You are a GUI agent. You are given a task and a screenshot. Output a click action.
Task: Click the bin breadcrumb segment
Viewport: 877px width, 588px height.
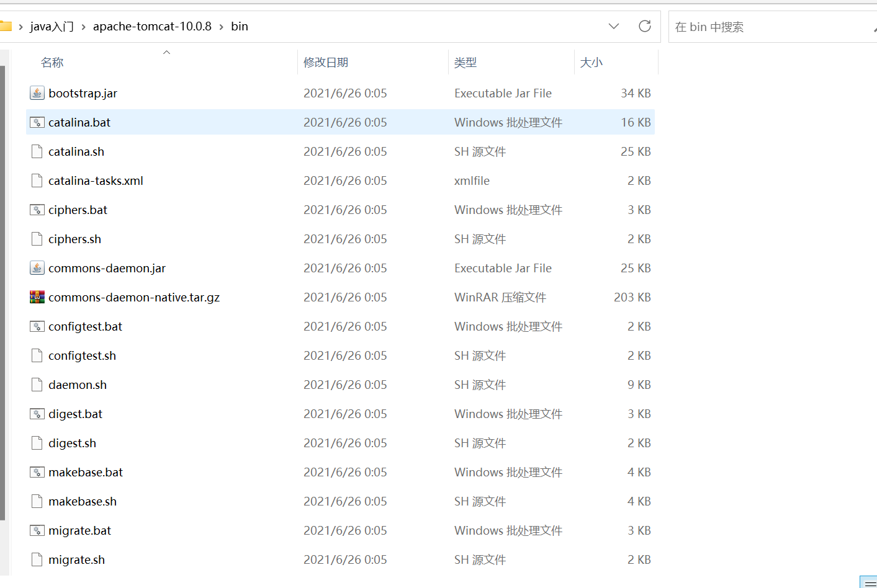point(240,27)
